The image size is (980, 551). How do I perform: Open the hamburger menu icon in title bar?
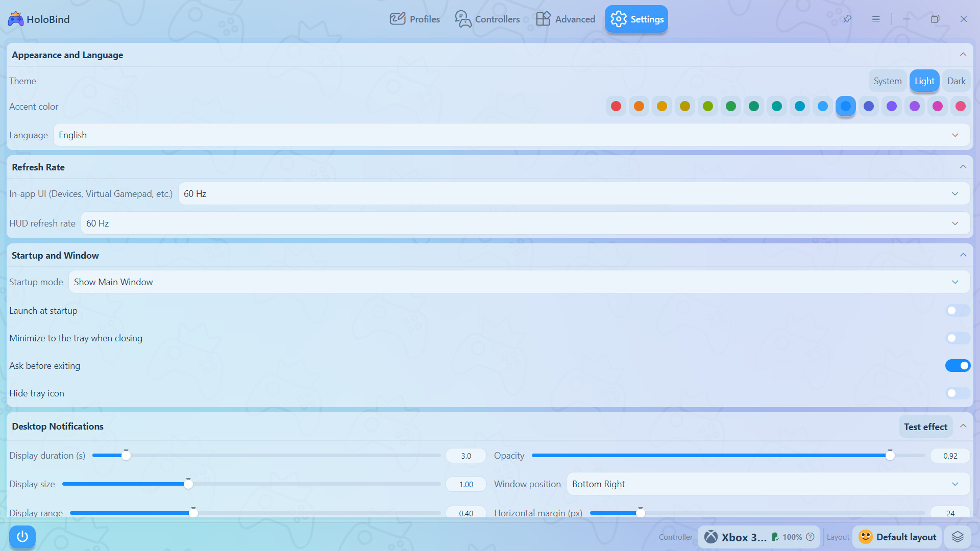[x=876, y=19]
